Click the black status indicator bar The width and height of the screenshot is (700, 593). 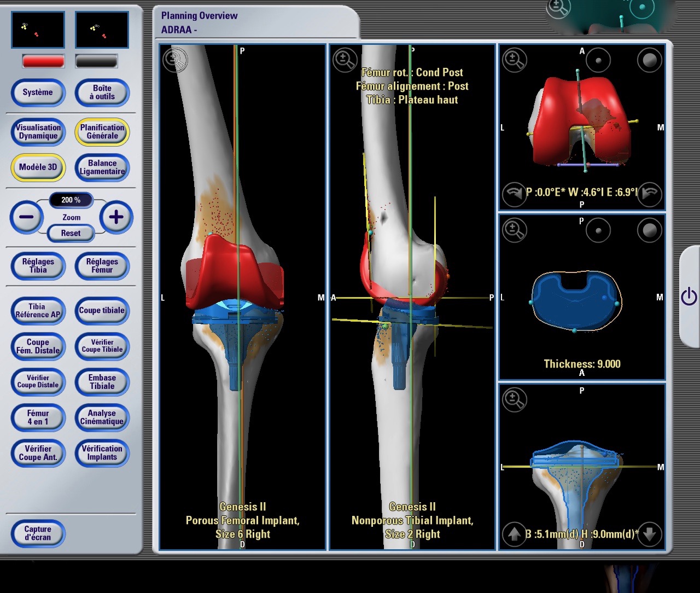(96, 61)
